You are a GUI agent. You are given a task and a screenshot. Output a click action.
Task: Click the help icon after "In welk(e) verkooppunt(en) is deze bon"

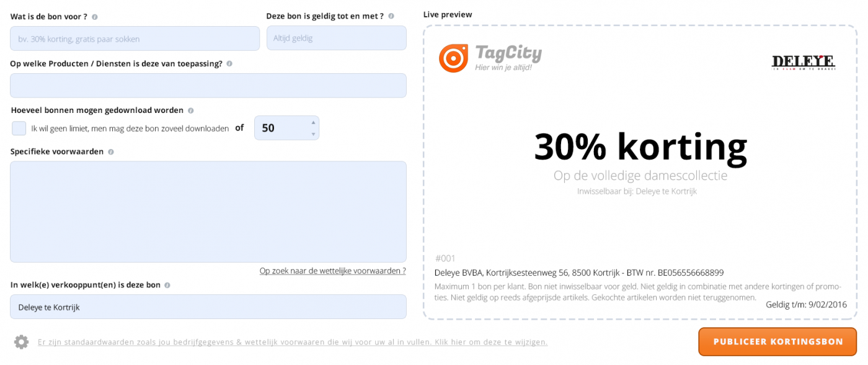tap(167, 286)
